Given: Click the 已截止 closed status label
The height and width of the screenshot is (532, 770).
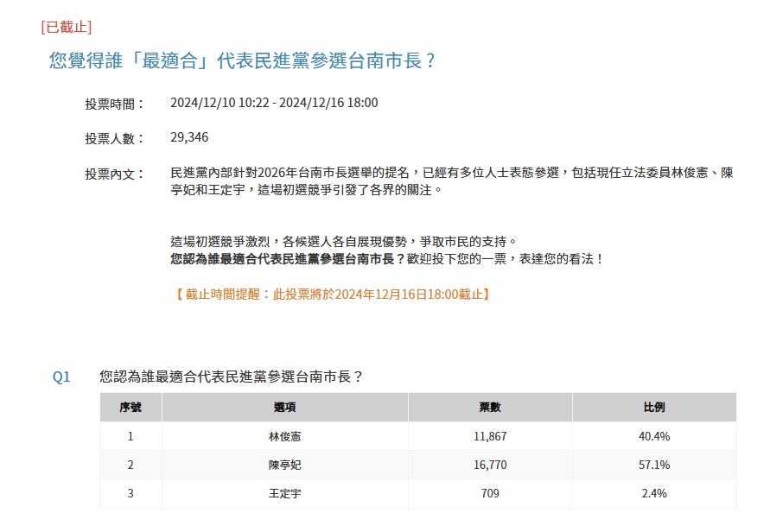Looking at the screenshot, I should [x=67, y=27].
